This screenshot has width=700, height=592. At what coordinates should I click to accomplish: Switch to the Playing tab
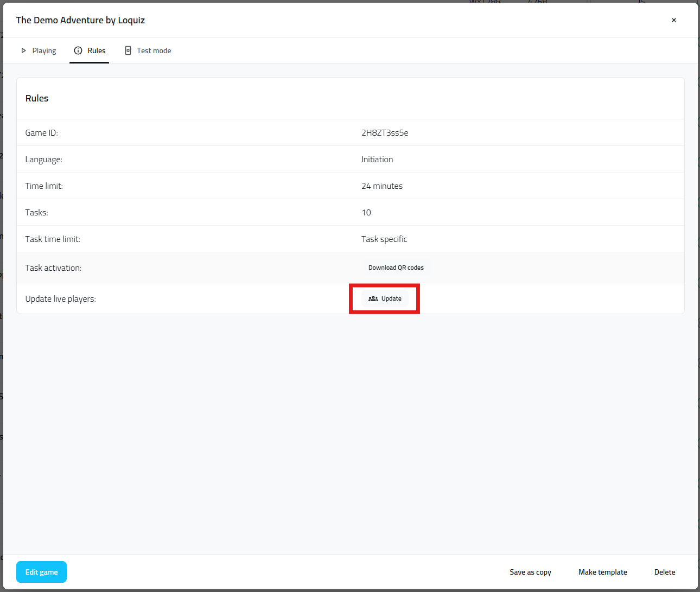44,50
